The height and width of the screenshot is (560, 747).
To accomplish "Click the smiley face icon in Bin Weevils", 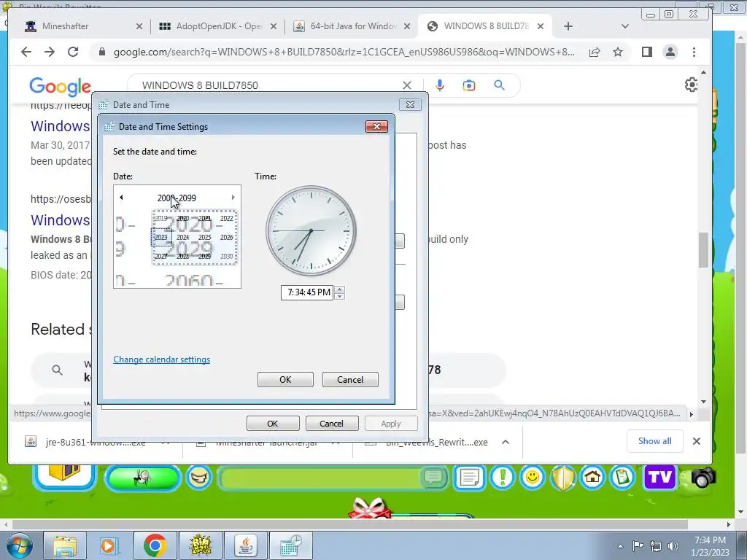I will [532, 477].
